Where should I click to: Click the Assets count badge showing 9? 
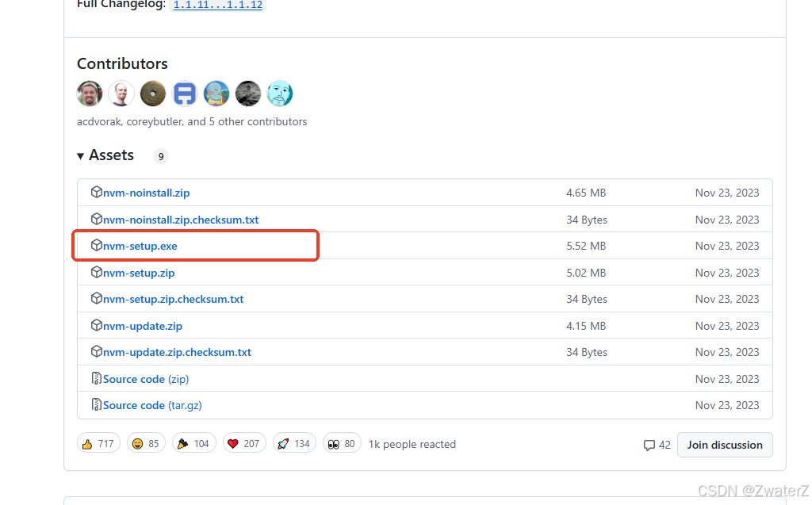161,156
